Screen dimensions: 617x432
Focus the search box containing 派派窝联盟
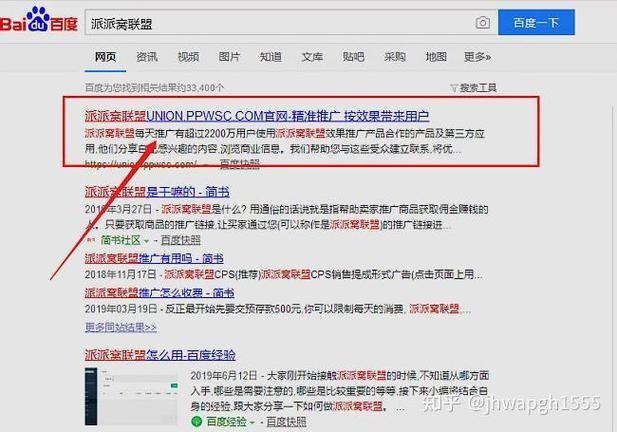[291, 23]
